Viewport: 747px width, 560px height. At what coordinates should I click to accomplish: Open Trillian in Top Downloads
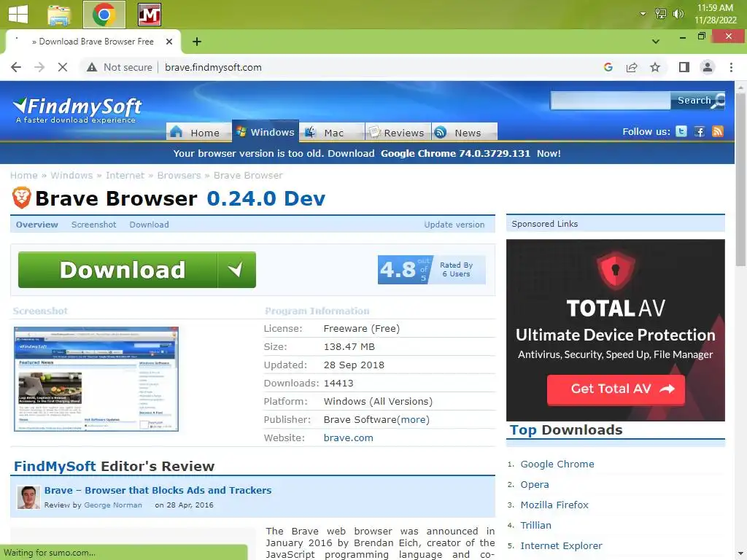(x=535, y=525)
